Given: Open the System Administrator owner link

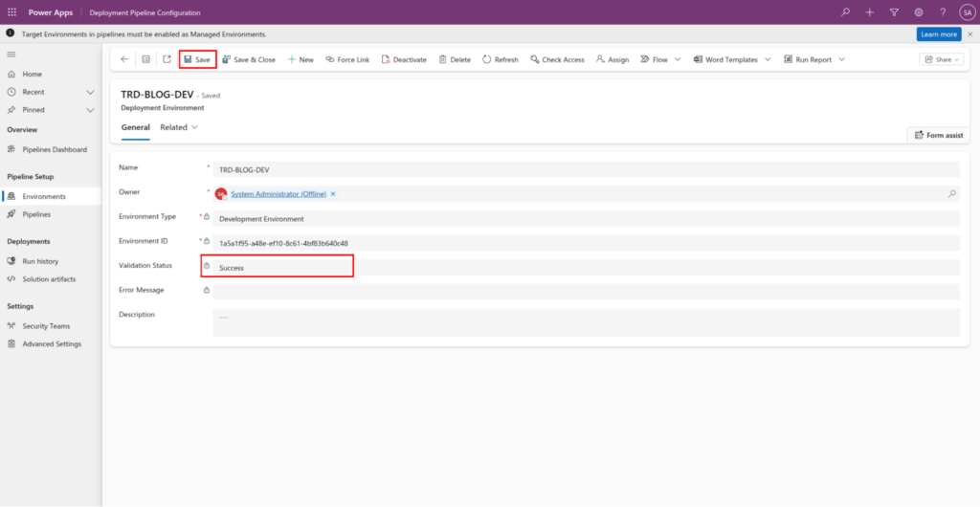Looking at the screenshot, I should pos(278,194).
